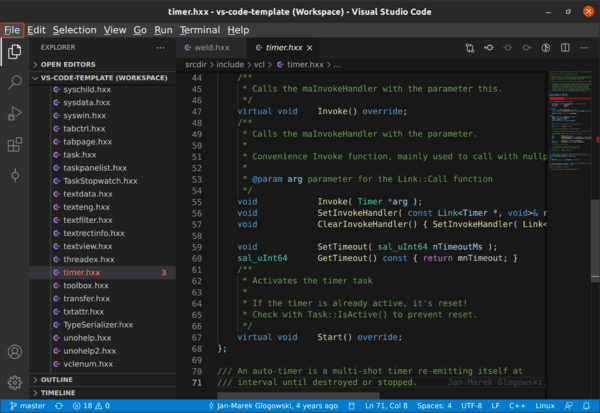The image size is (600, 413).
Task: Split the editor to the right
Action: pyautogui.click(x=565, y=48)
